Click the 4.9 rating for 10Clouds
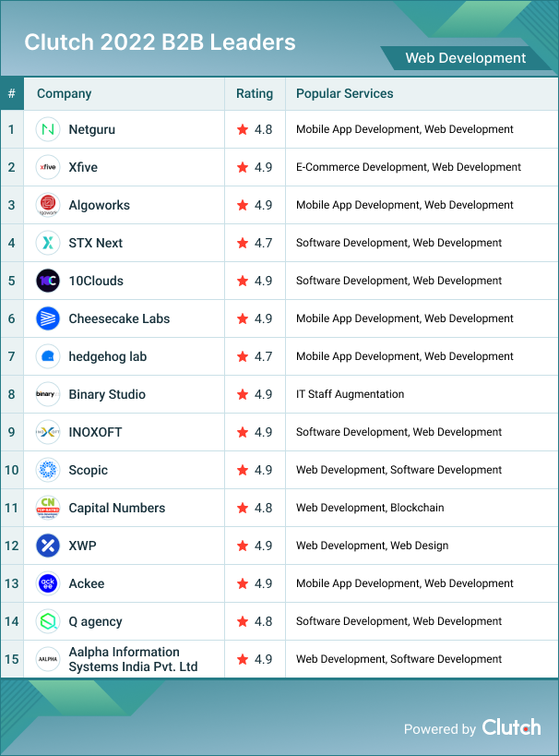Viewport: 559px width, 756px height. tap(263, 281)
